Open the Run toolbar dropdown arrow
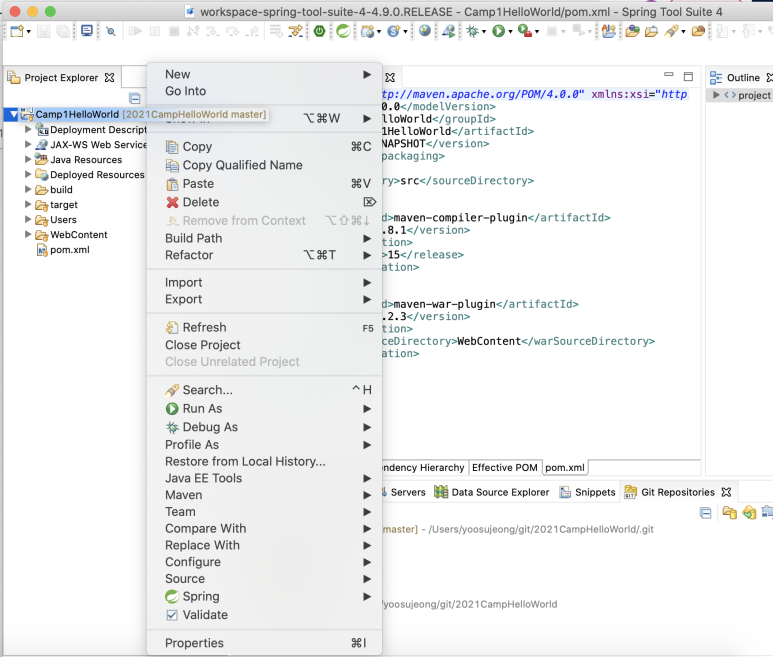Viewport: 773px width, 657px height. pos(510,32)
